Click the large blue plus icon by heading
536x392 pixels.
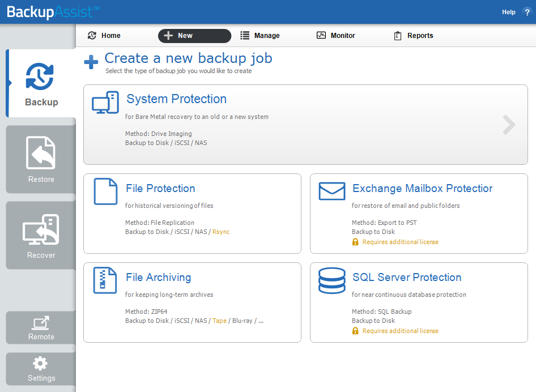tap(91, 62)
